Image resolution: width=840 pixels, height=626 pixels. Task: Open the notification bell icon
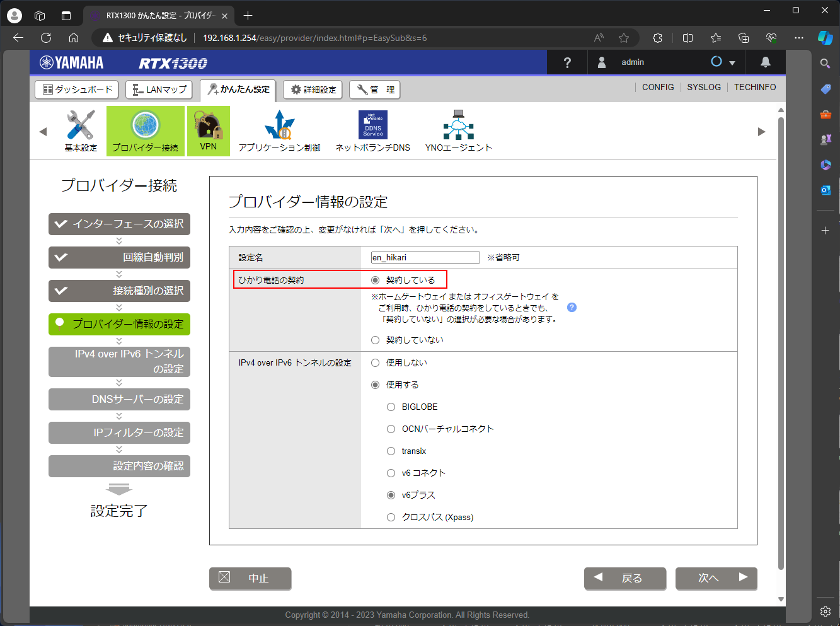pyautogui.click(x=765, y=62)
